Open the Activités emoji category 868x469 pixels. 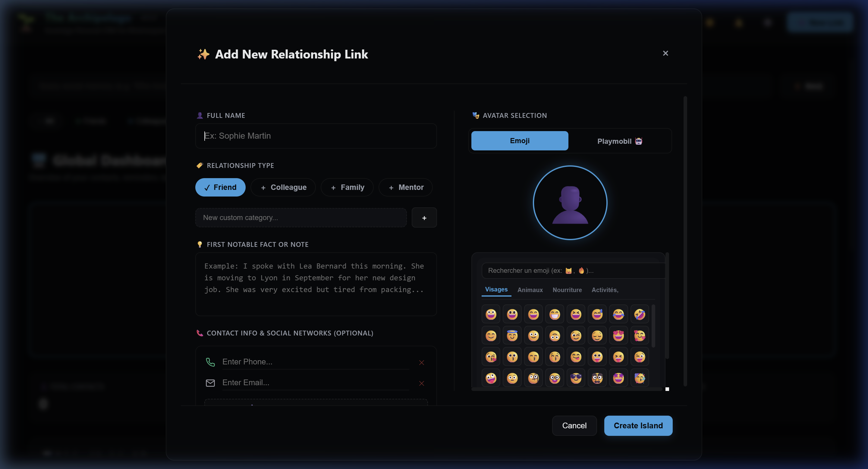pyautogui.click(x=605, y=290)
